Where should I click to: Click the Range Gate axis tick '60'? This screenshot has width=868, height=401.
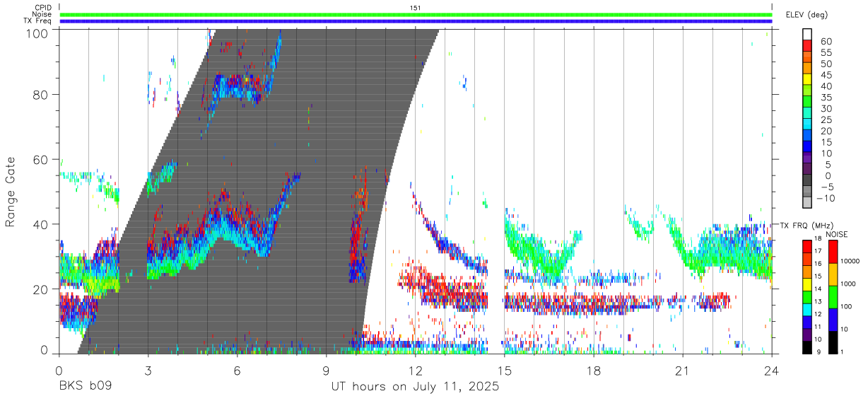click(40, 160)
